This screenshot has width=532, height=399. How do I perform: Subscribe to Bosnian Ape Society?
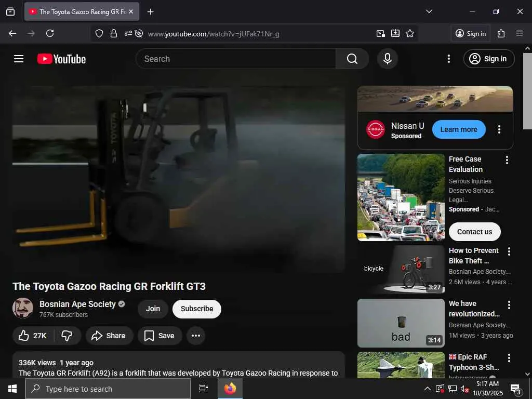pyautogui.click(x=197, y=309)
